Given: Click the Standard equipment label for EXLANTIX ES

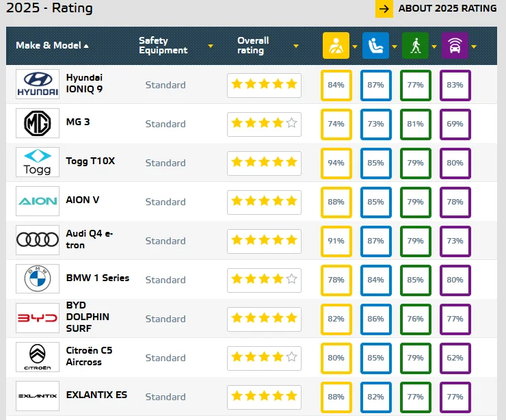Looking at the screenshot, I should (165, 397).
